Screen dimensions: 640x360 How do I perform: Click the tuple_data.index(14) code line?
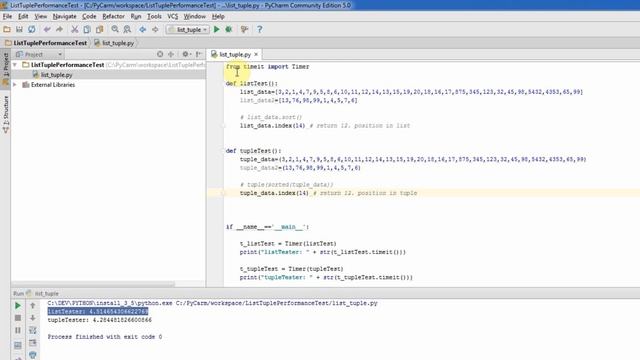pos(274,193)
